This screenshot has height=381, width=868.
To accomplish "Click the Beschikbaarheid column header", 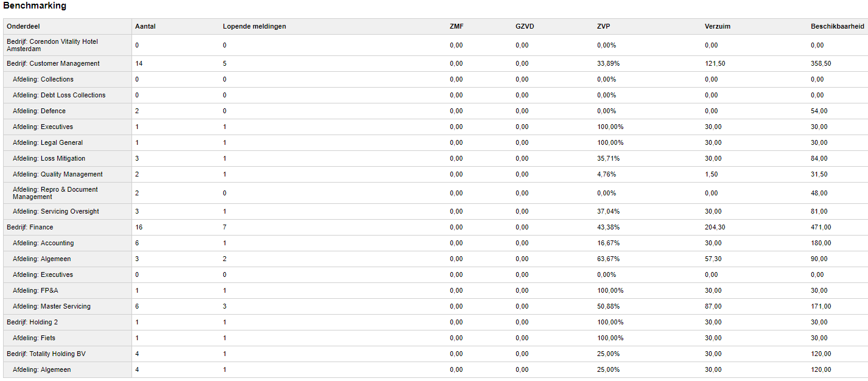I will coord(837,27).
